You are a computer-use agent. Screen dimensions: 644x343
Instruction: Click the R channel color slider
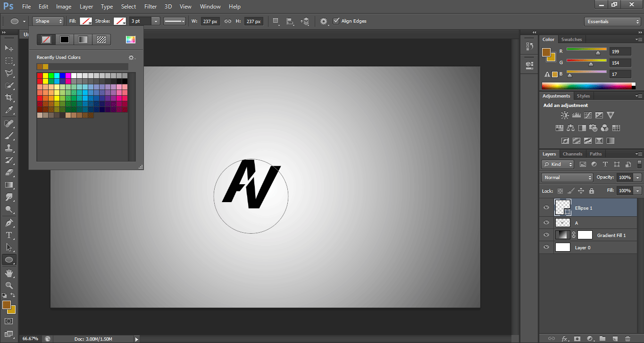click(586, 49)
